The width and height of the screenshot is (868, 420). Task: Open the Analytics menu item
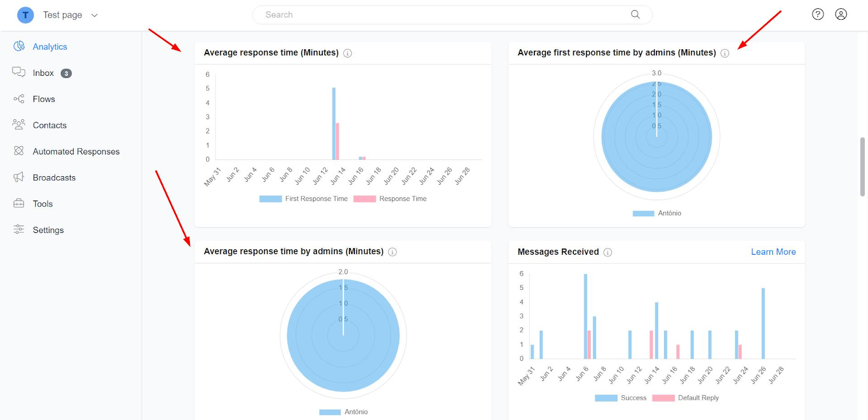(x=50, y=47)
